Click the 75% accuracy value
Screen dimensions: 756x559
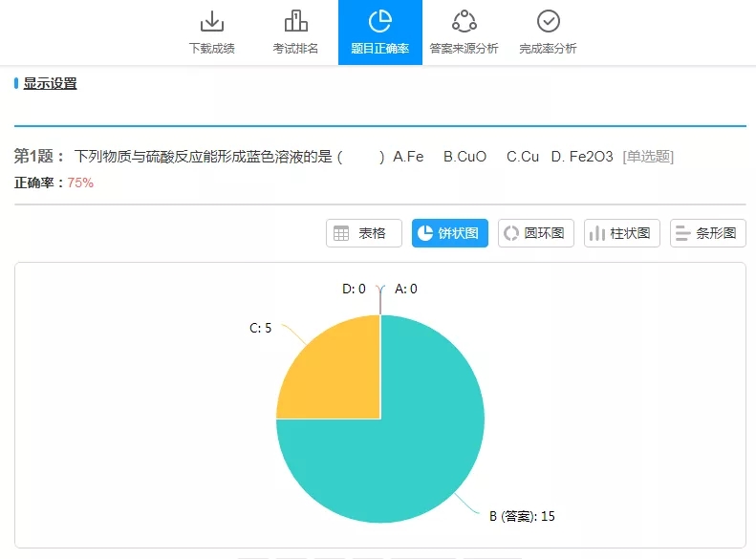[x=80, y=183]
